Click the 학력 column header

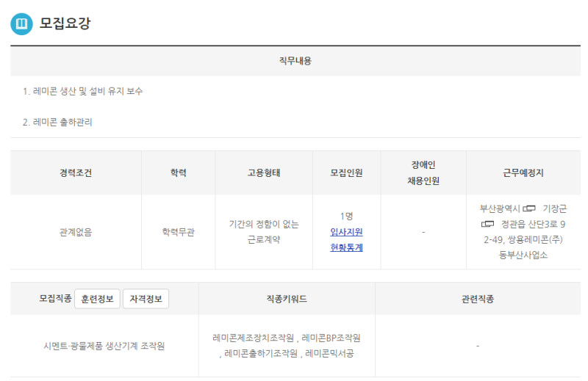click(178, 173)
